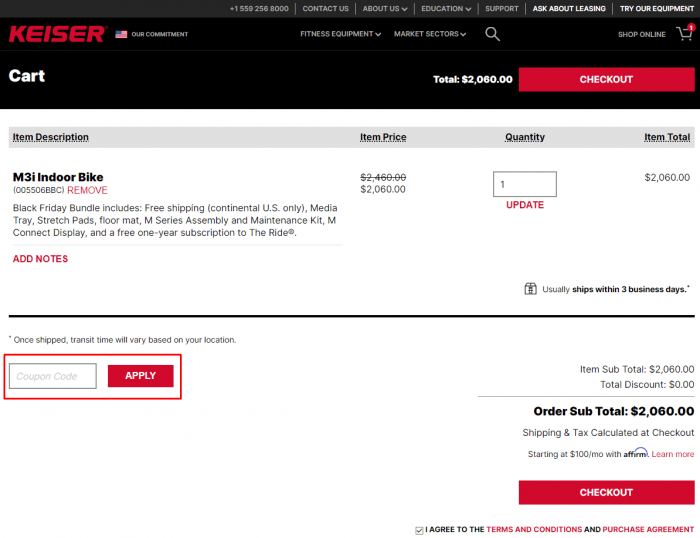Click the Item Price column header
700x538 pixels.
pyautogui.click(x=383, y=137)
